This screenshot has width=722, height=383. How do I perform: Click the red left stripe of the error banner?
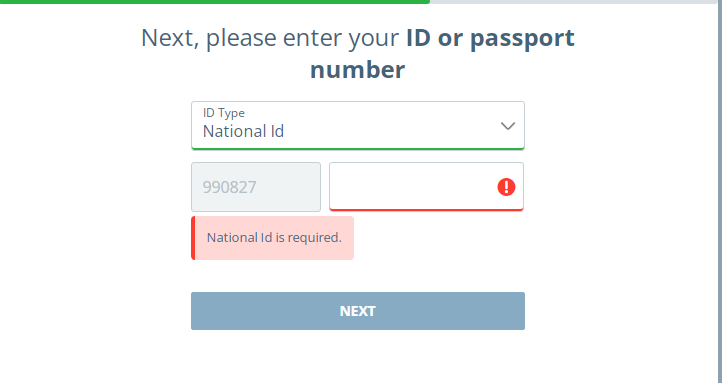click(193, 238)
